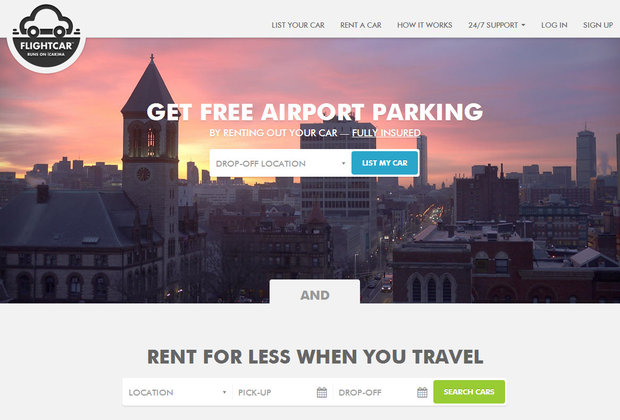620x420 pixels.
Task: Open the 24/7 Support menu
Action: (x=497, y=25)
